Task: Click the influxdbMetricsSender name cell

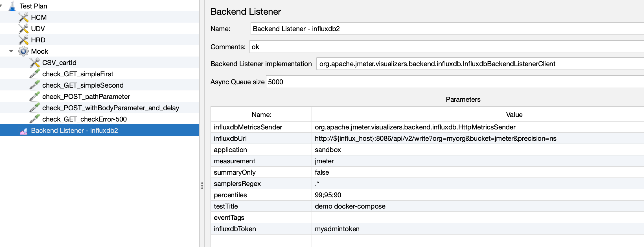Action: 261,127
